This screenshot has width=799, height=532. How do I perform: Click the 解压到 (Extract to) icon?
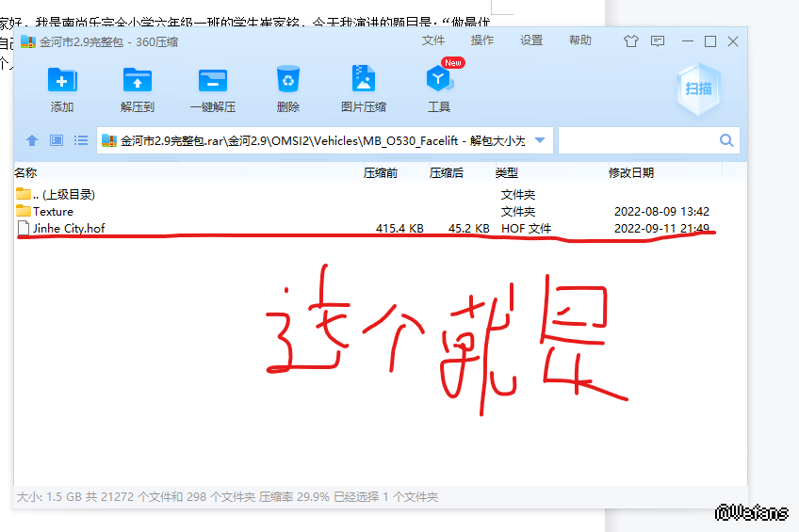click(x=138, y=80)
